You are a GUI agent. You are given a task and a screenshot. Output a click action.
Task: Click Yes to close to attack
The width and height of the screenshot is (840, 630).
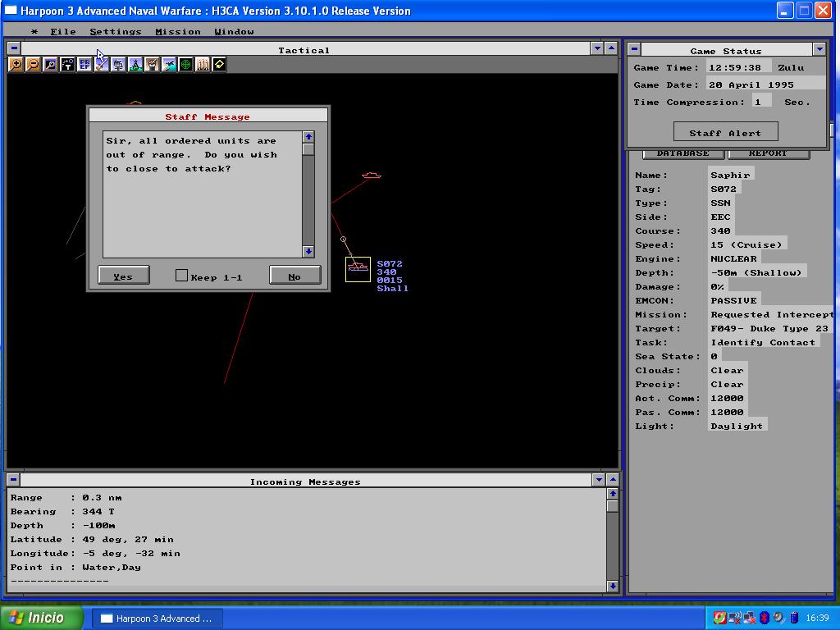tap(123, 276)
